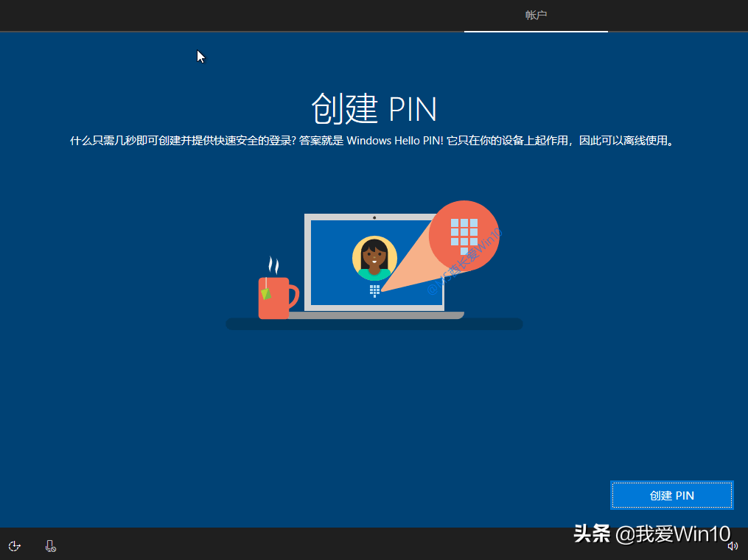Click the laptop webcam dot in the illustration
This screenshot has width=748, height=560.
374,217
